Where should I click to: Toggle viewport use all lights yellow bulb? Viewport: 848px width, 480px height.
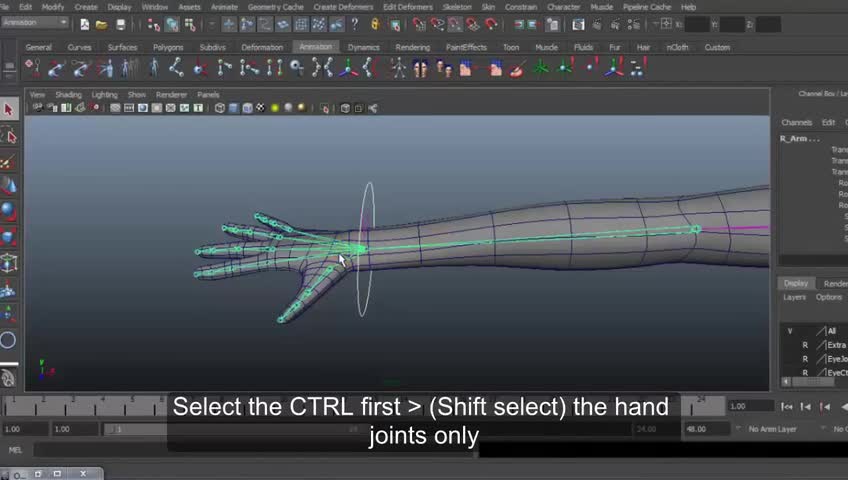(x=275, y=108)
